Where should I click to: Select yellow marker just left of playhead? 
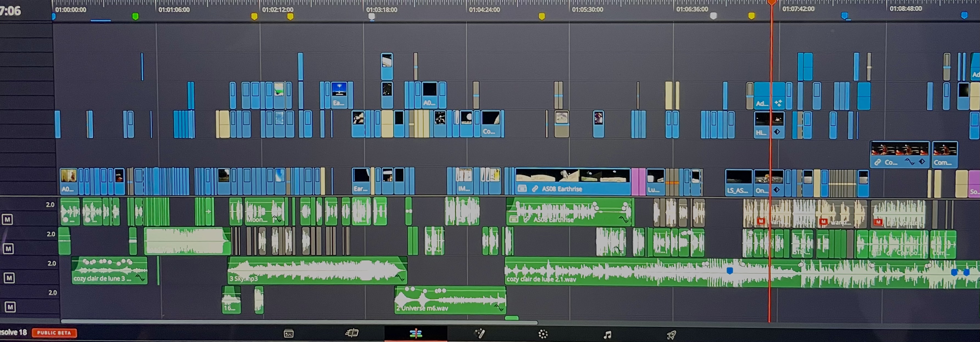[x=751, y=16]
